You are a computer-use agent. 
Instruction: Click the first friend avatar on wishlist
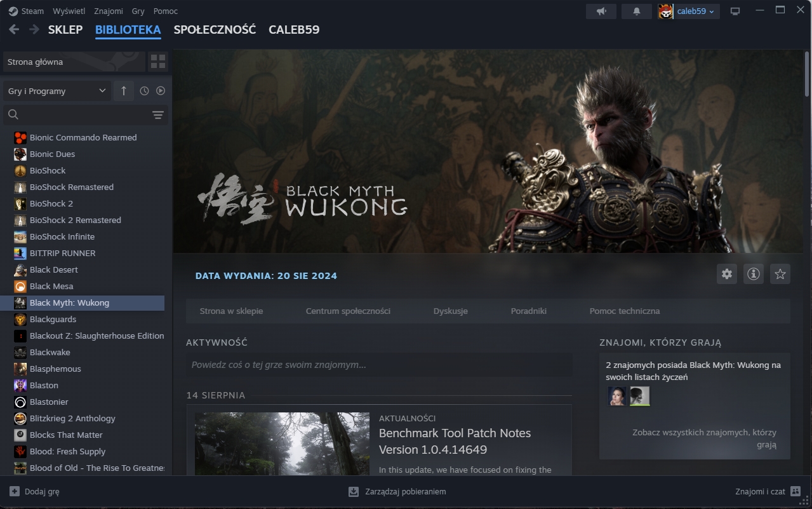616,396
